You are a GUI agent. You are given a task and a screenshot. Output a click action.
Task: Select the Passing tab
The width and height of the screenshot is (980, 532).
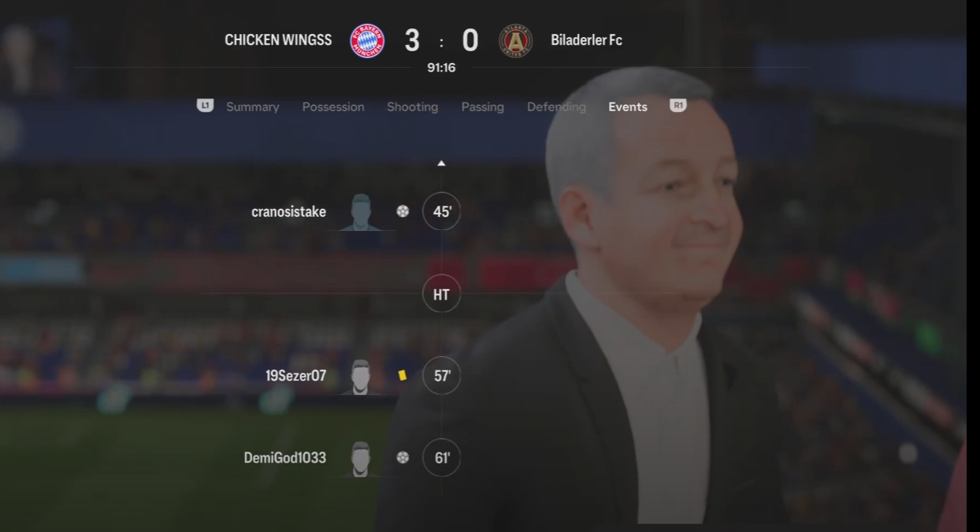[x=482, y=106]
